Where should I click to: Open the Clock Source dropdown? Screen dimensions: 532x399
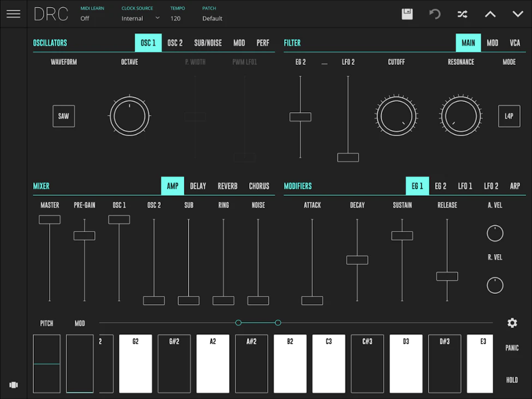tap(138, 18)
